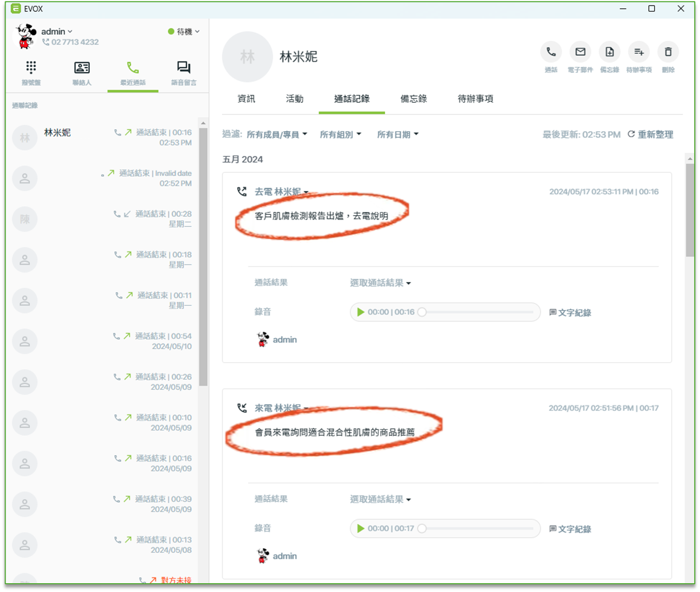This screenshot has height=592, width=700.
Task: Click admin name under 00:16 recording
Action: point(284,340)
